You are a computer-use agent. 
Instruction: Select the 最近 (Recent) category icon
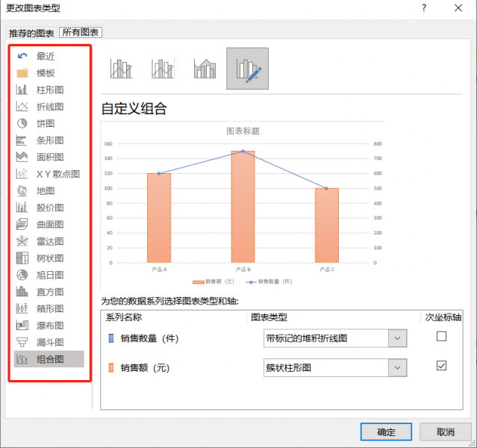click(x=22, y=56)
